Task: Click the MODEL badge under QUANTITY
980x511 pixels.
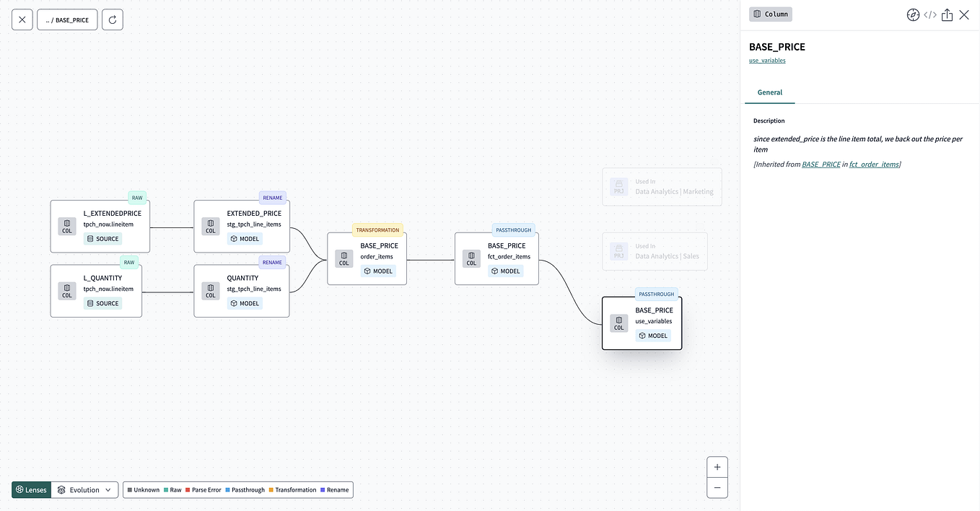Action: [245, 303]
